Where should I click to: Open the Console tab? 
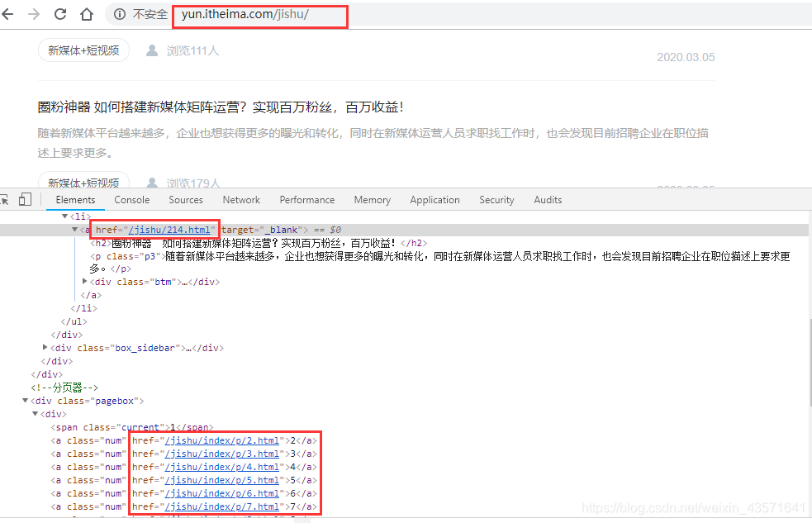pos(132,200)
